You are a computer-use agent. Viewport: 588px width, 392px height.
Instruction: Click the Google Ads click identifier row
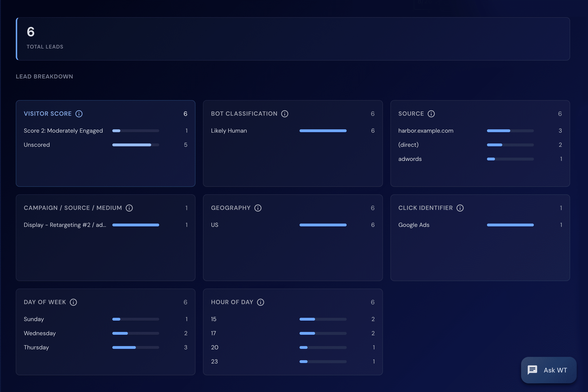(480, 225)
